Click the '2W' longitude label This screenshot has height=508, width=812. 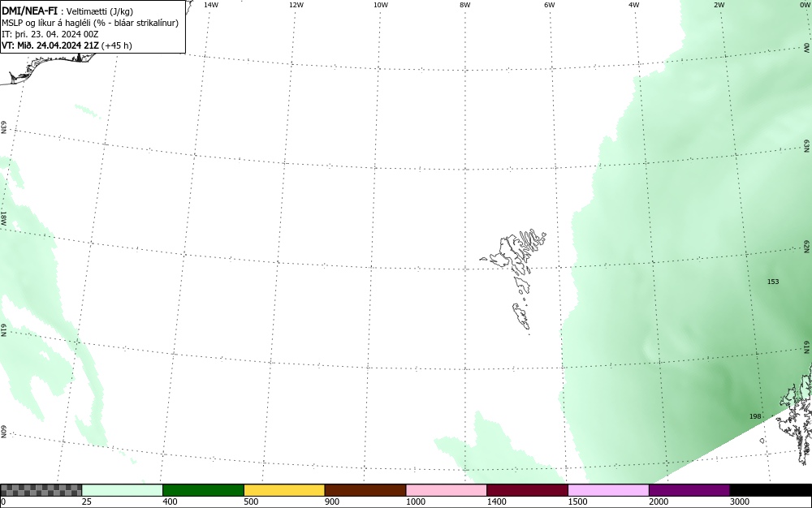point(719,5)
